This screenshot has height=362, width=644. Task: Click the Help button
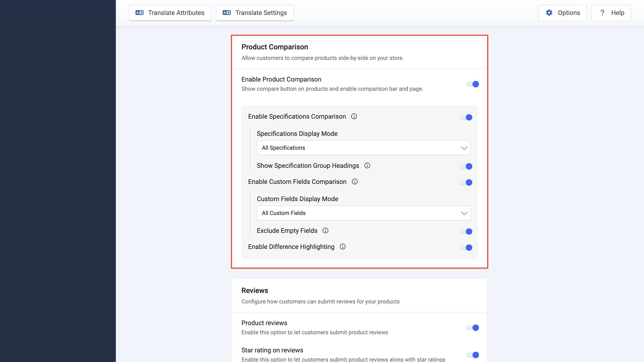coord(611,13)
